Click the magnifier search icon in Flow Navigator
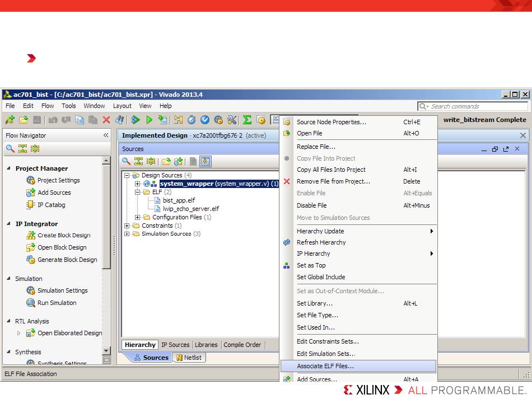532x399 pixels. (10, 148)
